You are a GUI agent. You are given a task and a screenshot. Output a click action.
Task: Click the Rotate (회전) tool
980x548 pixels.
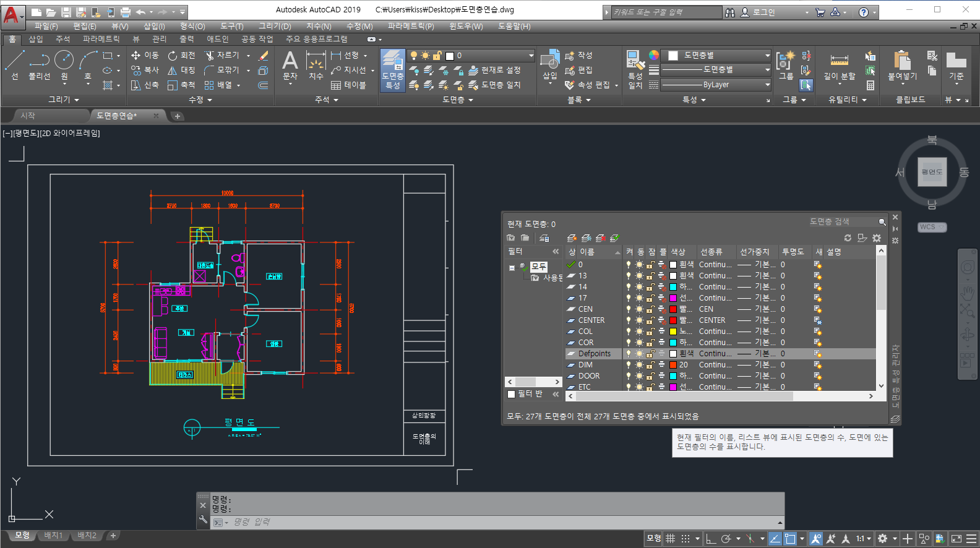tap(181, 55)
